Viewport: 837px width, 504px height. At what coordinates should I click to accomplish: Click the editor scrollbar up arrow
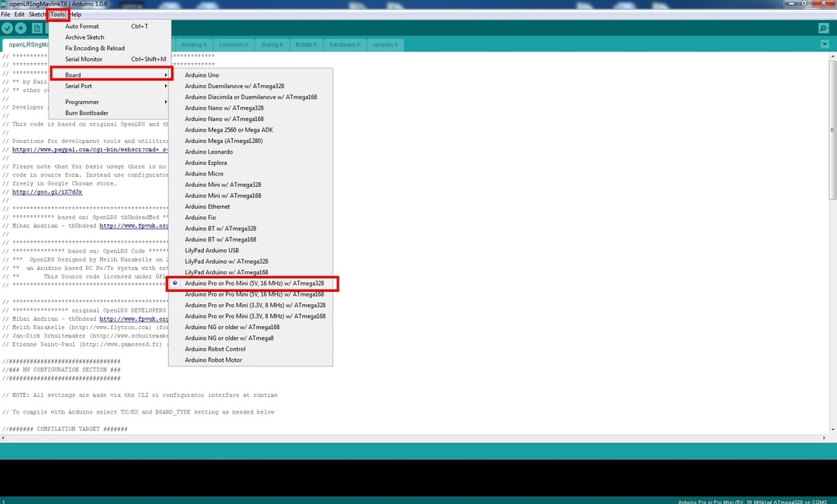tap(831, 57)
